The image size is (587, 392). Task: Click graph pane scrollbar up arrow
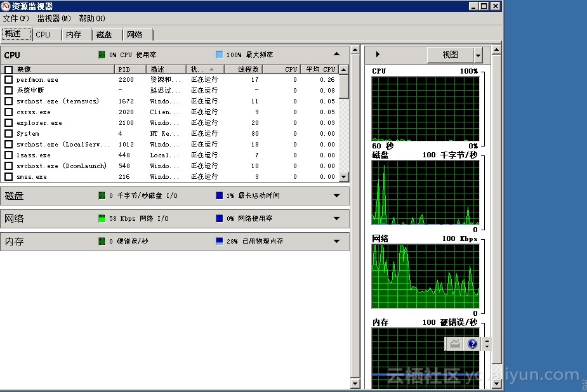(x=496, y=49)
